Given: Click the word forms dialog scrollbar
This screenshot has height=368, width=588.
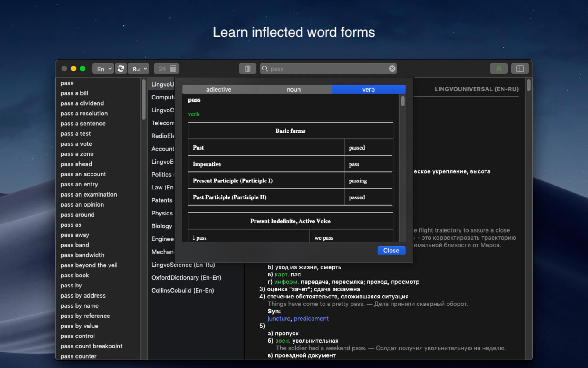Looking at the screenshot, I should click(x=403, y=102).
